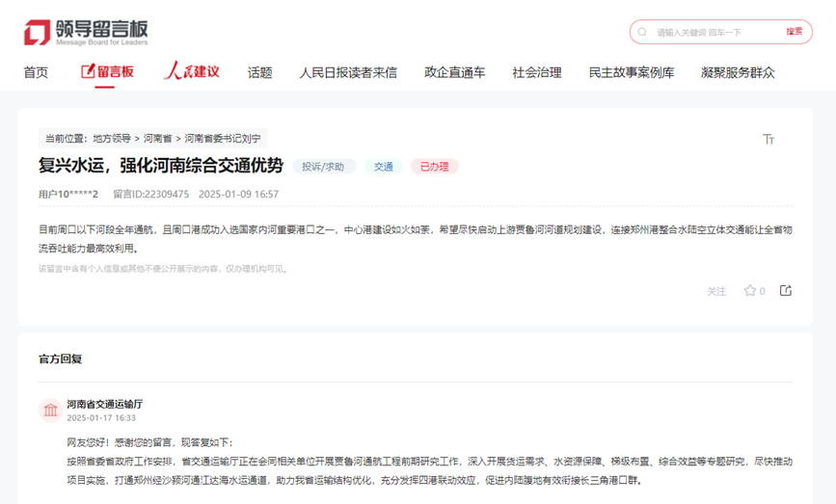The image size is (836, 504).
Task: Open the 凝聚服务群众 navigation tab
Action: tap(738, 72)
